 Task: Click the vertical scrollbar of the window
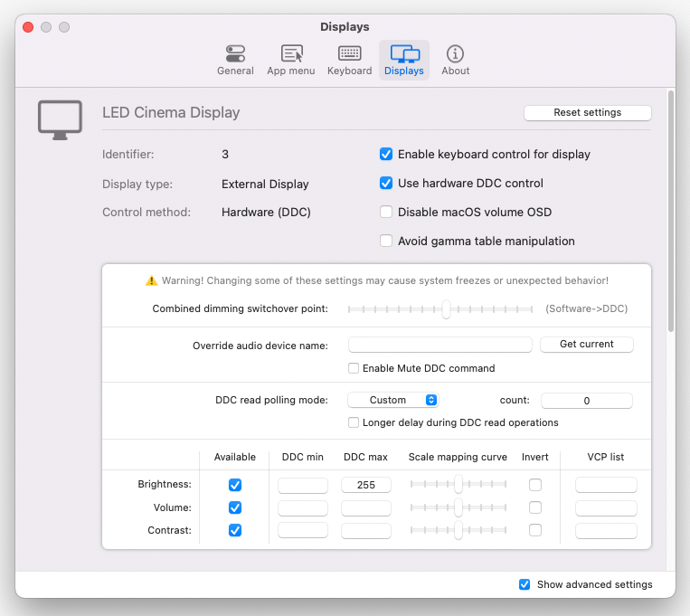pos(671,212)
